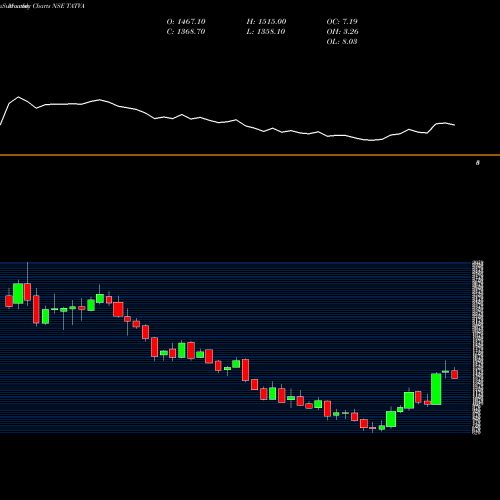Image resolution: width=500 pixels, height=500 pixels.
Task: Select the close price 'C: 1368.70'
Action: (186, 32)
